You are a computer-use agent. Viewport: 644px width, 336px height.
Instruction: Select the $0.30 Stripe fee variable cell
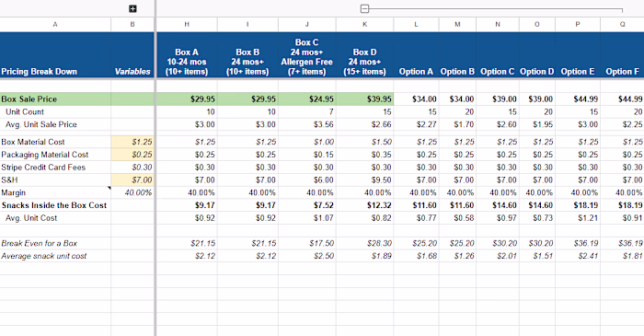132,168
